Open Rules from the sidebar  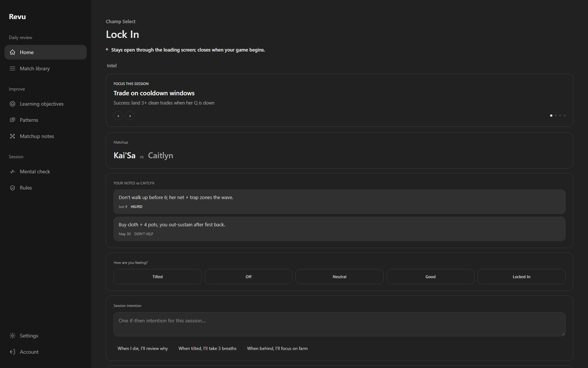click(x=46, y=188)
